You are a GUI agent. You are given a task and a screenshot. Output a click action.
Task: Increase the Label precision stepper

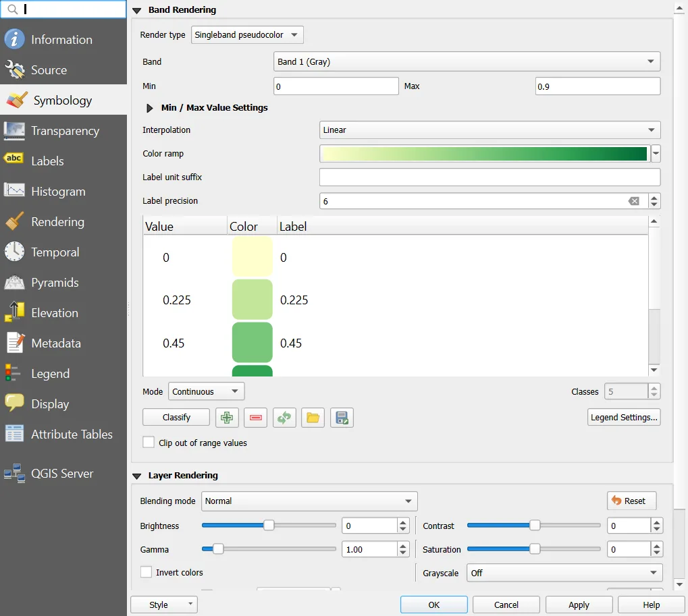[x=654, y=198]
